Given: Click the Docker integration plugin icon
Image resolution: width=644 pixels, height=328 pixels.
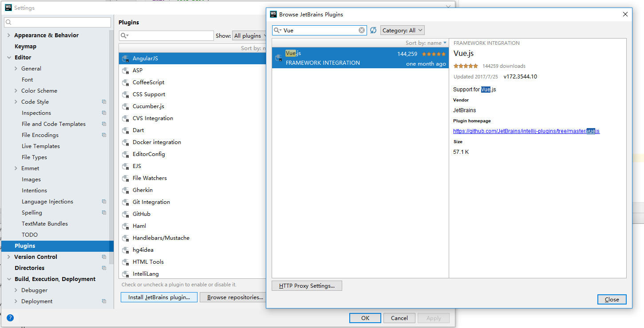Looking at the screenshot, I should click(x=126, y=142).
